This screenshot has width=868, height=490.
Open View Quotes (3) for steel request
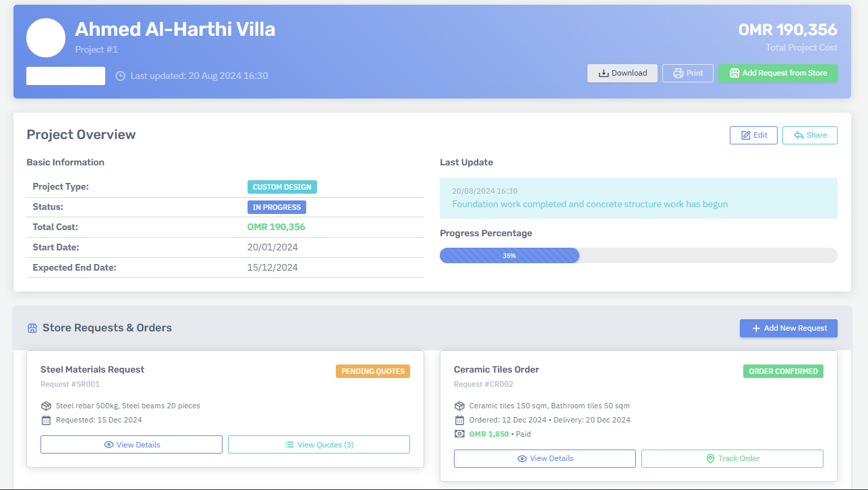tap(318, 445)
